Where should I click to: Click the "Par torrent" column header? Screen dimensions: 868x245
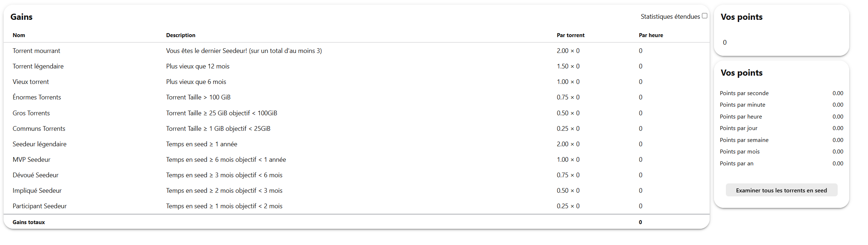click(x=570, y=35)
